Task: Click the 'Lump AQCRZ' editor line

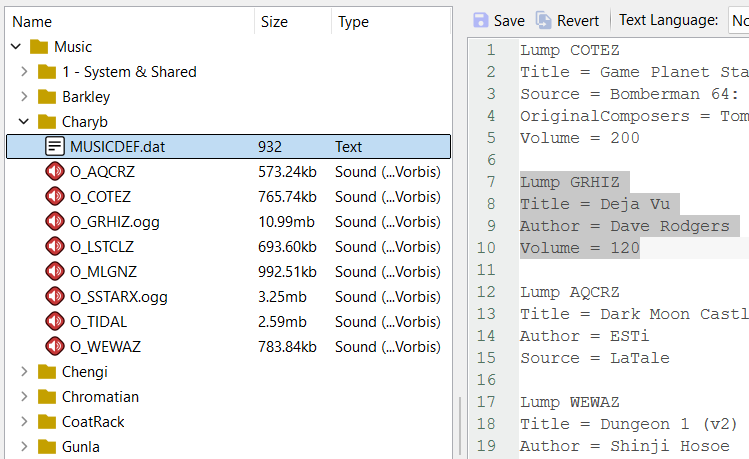Action: tap(569, 292)
